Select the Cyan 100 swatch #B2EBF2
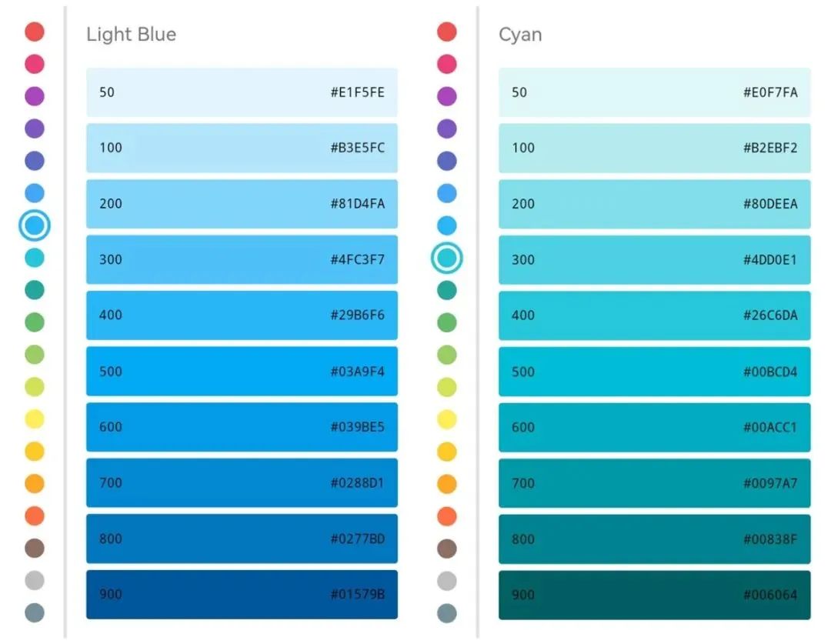 point(654,148)
